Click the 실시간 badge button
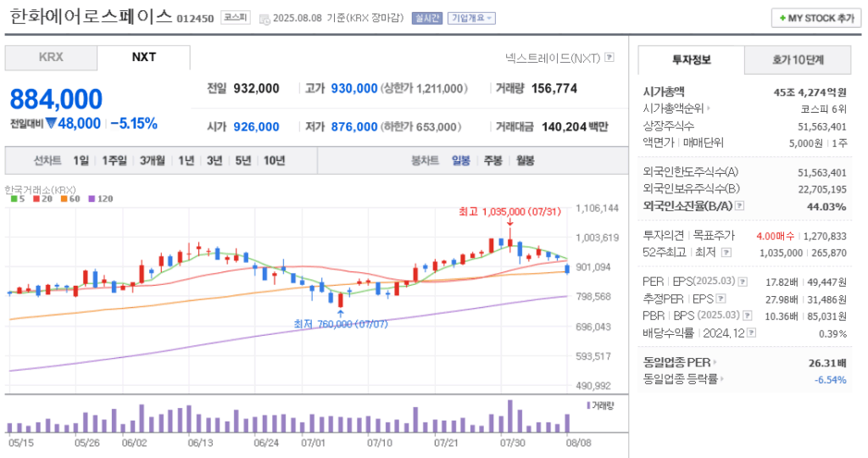Viewport: 868px width, 458px height. 427,19
